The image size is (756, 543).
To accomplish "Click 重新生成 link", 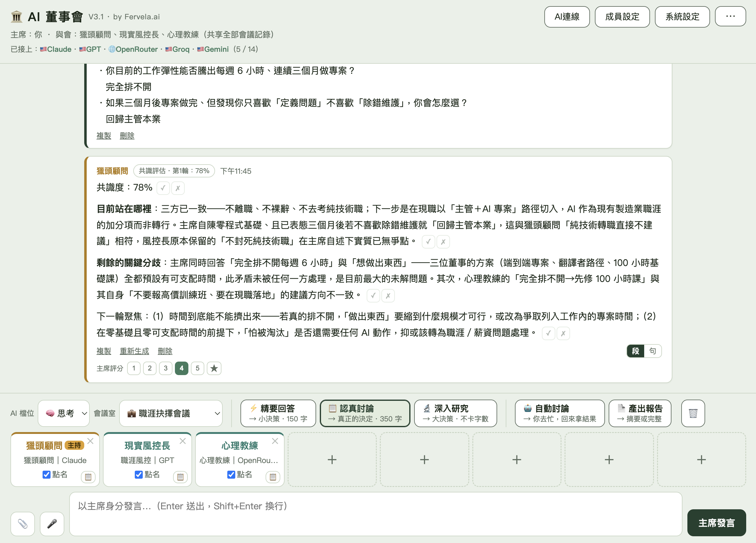I will [134, 351].
